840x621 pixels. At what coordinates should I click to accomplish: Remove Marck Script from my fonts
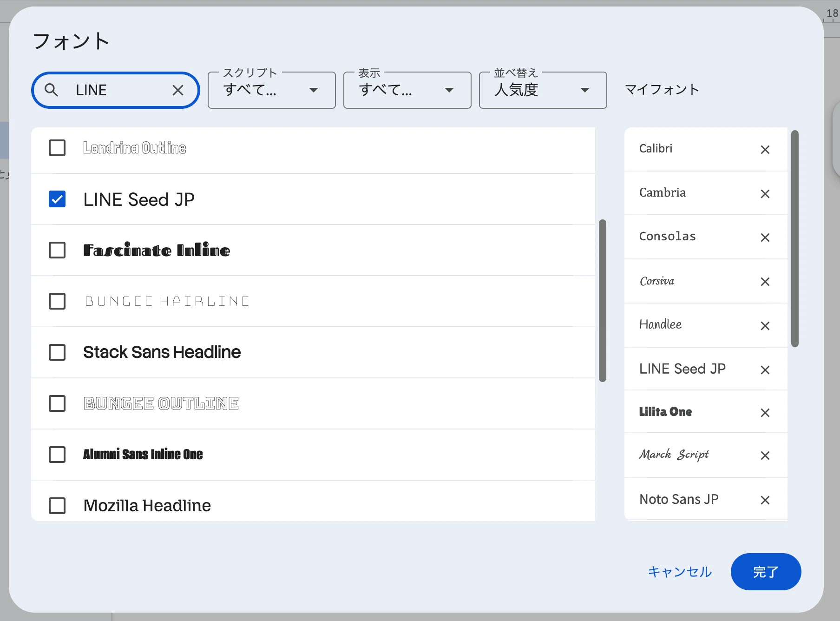point(765,456)
